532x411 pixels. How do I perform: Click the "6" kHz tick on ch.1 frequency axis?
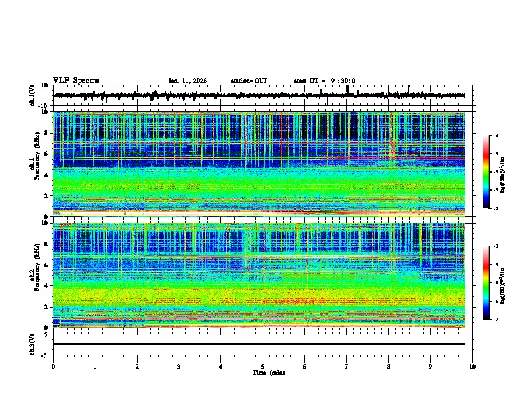tap(46, 154)
